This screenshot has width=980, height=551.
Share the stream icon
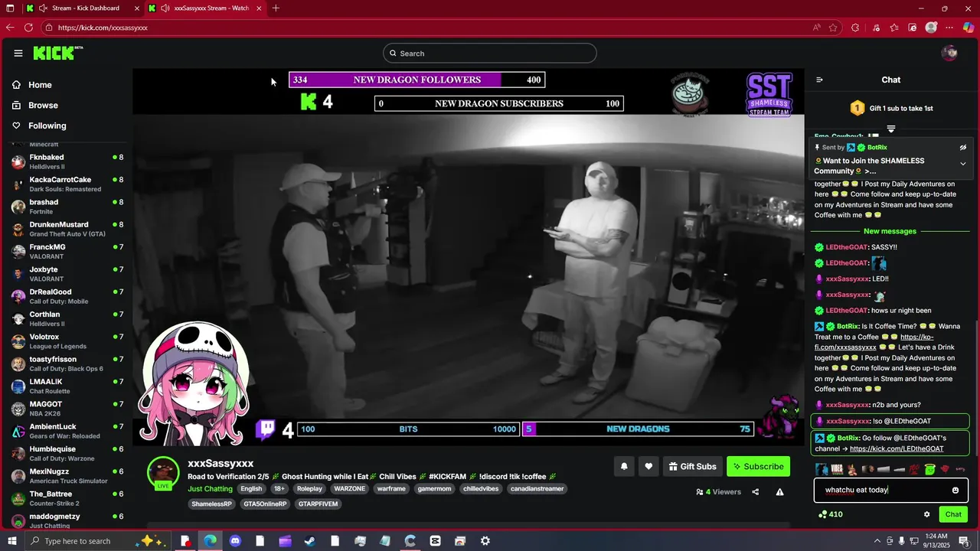click(x=756, y=492)
